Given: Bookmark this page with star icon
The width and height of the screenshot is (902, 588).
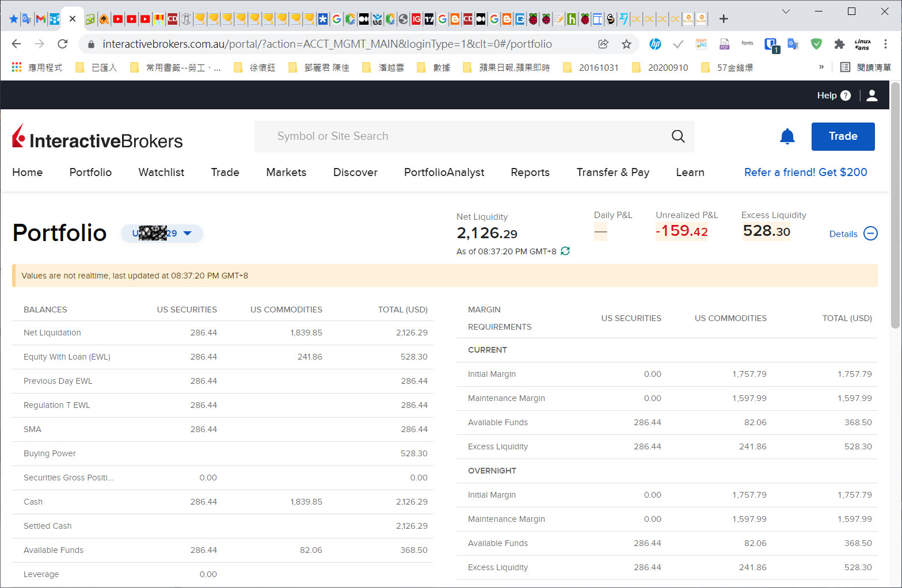Looking at the screenshot, I should point(626,44).
